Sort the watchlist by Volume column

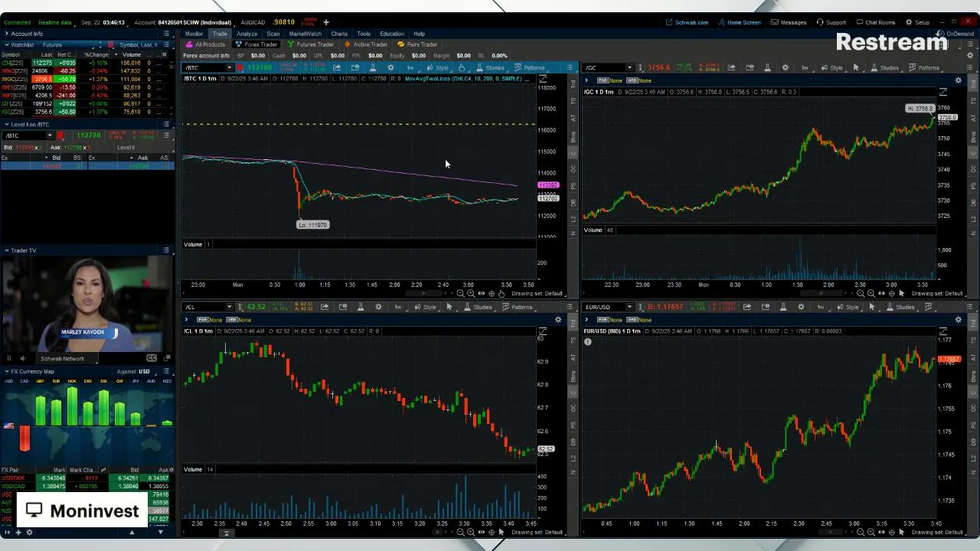coord(132,54)
